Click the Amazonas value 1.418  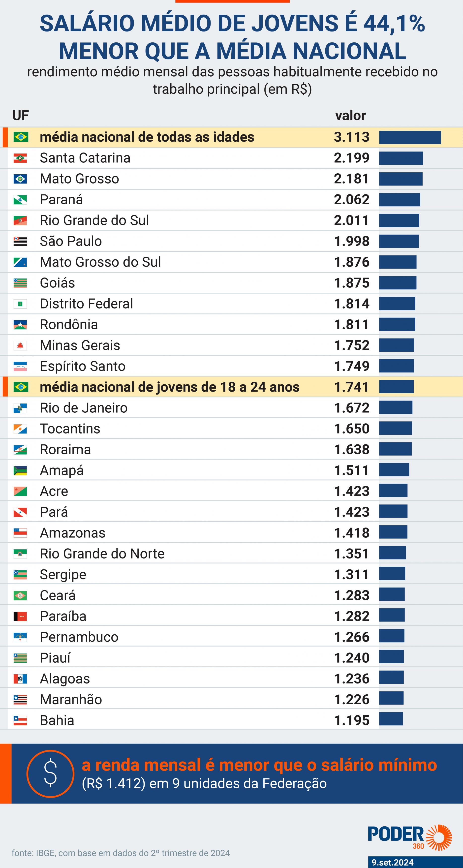352,533
